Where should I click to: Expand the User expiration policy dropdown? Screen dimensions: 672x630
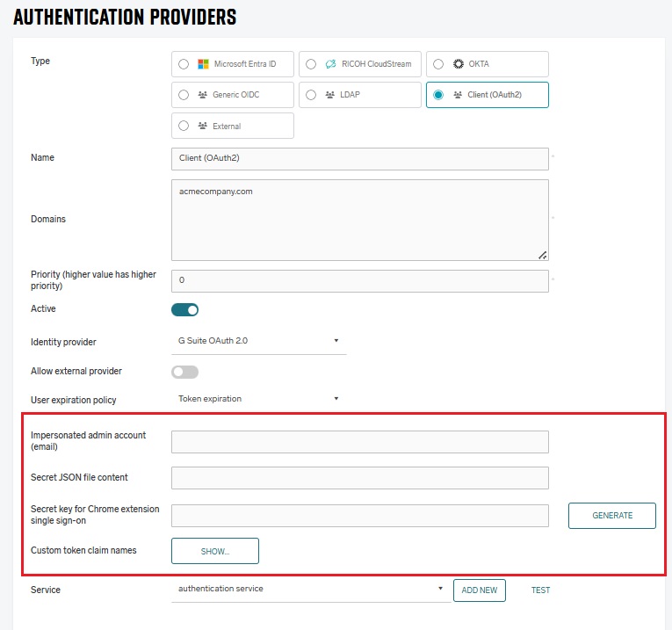[x=256, y=399]
